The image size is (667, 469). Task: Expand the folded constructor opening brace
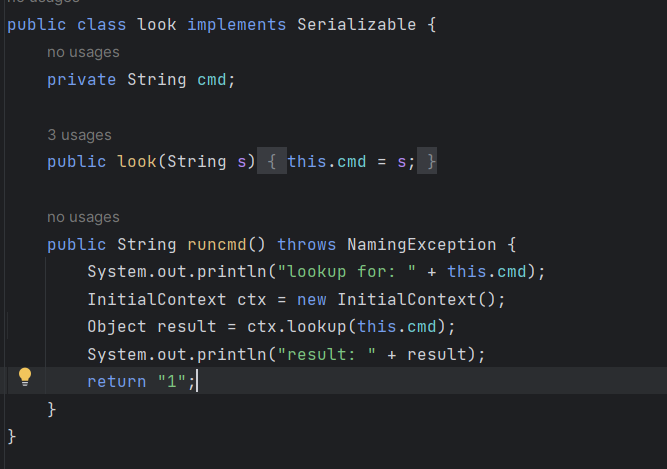[272, 161]
